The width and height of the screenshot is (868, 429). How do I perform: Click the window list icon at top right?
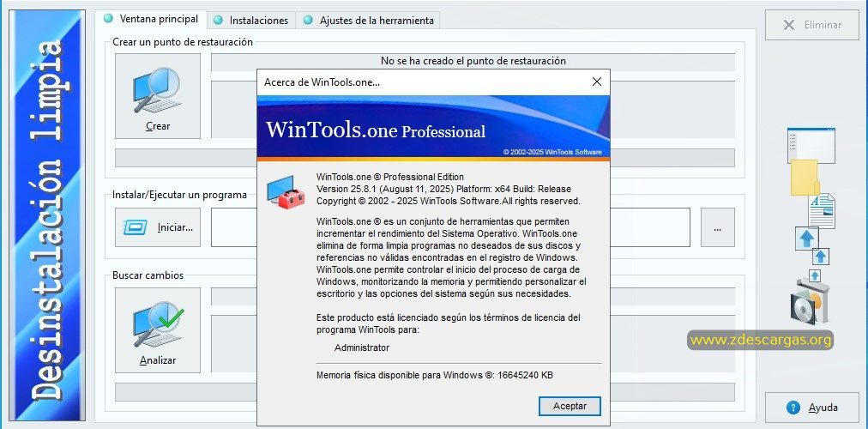click(811, 145)
